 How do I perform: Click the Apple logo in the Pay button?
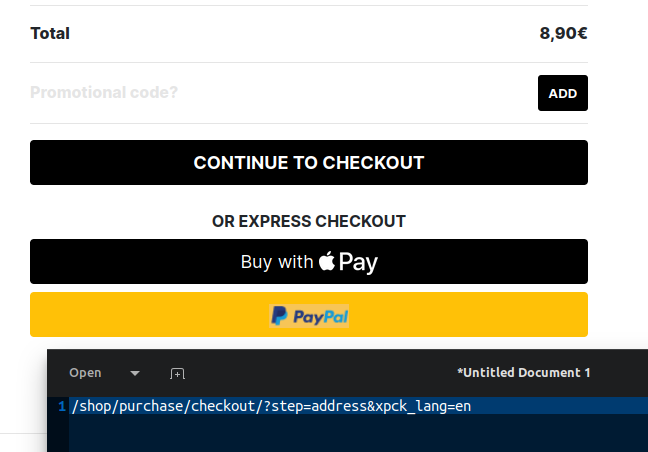(x=327, y=261)
